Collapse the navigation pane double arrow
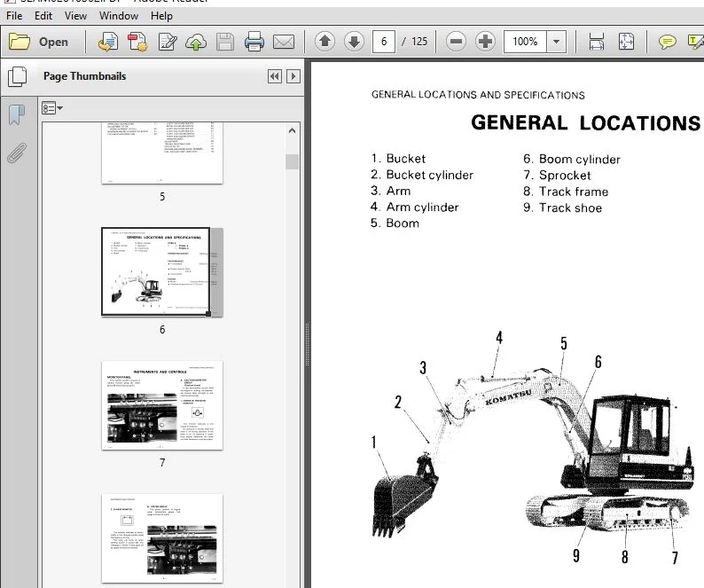Screen dimensions: 704x588 click(275, 76)
